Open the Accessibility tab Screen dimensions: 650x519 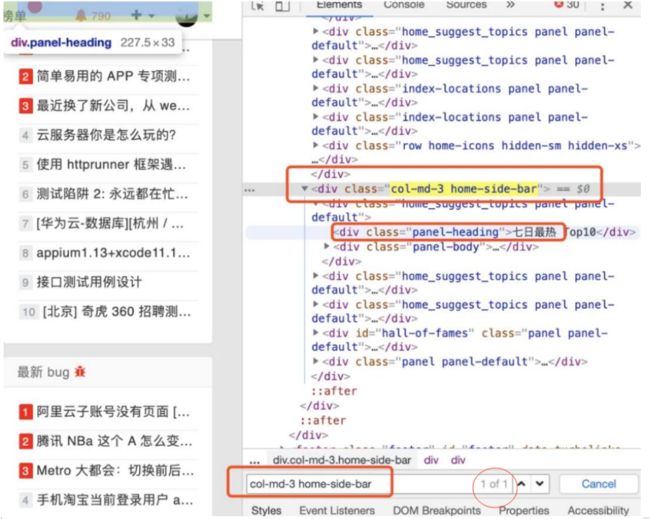598,510
